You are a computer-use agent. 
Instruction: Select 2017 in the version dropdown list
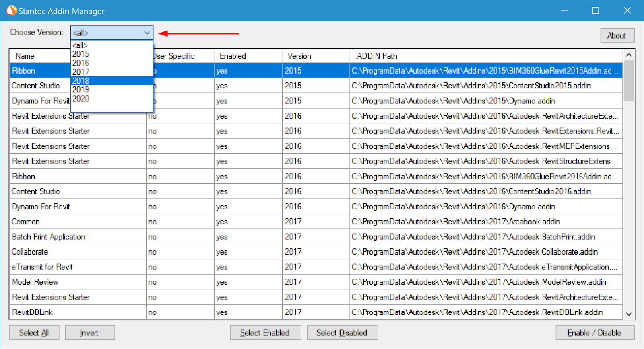112,72
